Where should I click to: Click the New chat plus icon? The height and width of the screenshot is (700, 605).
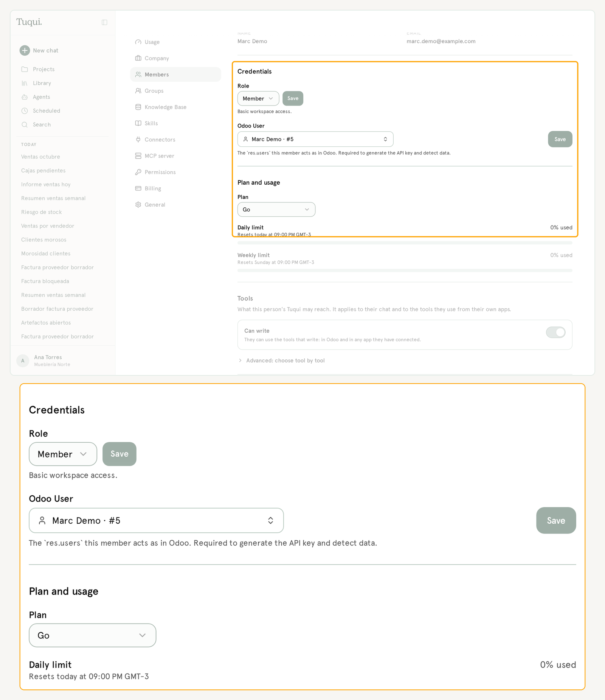(x=25, y=50)
